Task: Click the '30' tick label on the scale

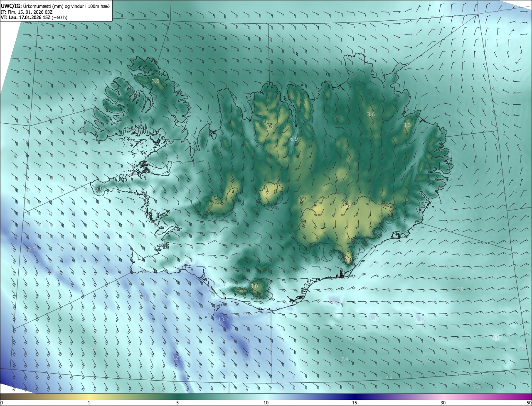Action: [443, 403]
